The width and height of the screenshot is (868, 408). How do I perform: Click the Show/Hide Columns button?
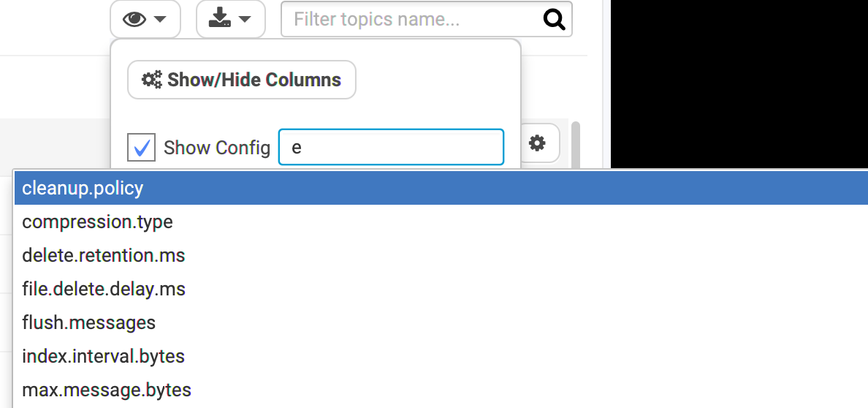click(x=242, y=80)
